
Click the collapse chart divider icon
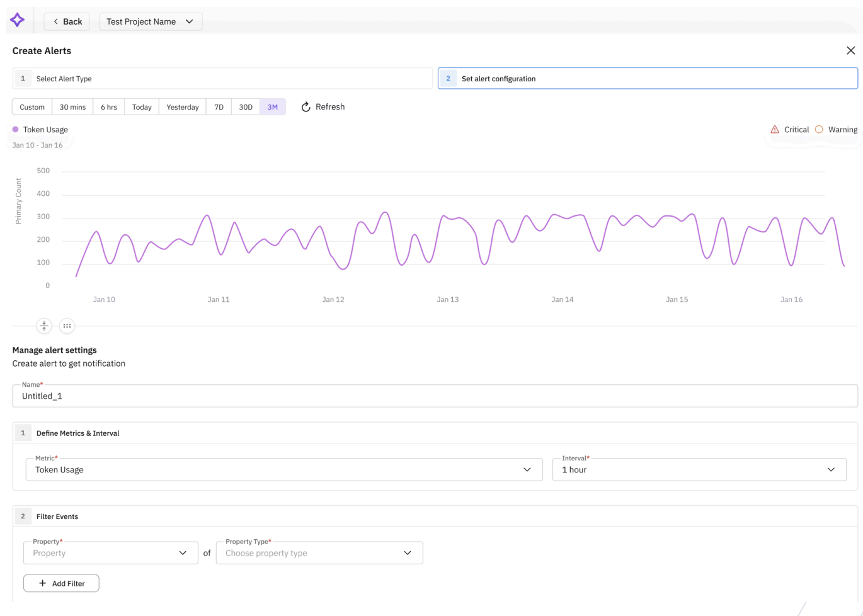tap(44, 326)
